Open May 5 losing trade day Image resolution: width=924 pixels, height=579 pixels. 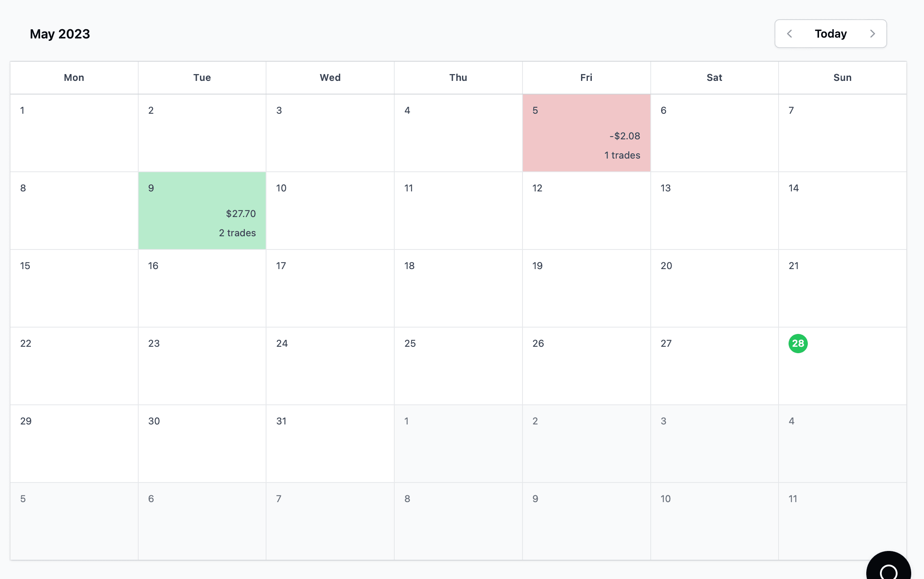click(x=586, y=133)
